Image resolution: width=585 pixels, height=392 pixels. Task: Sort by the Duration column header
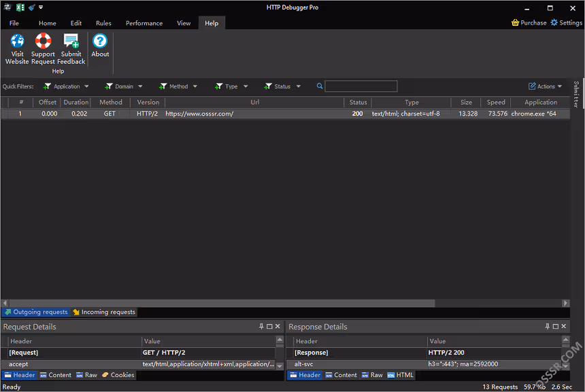(x=76, y=102)
